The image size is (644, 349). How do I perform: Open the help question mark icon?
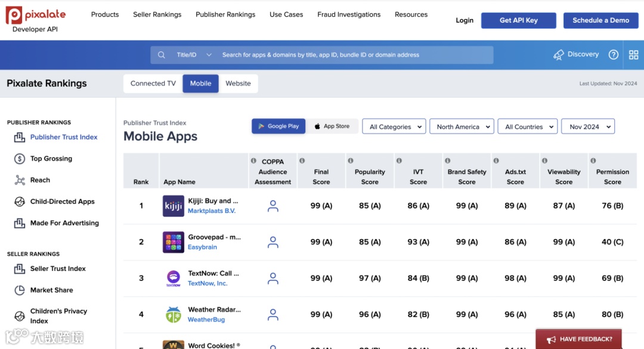coord(613,55)
